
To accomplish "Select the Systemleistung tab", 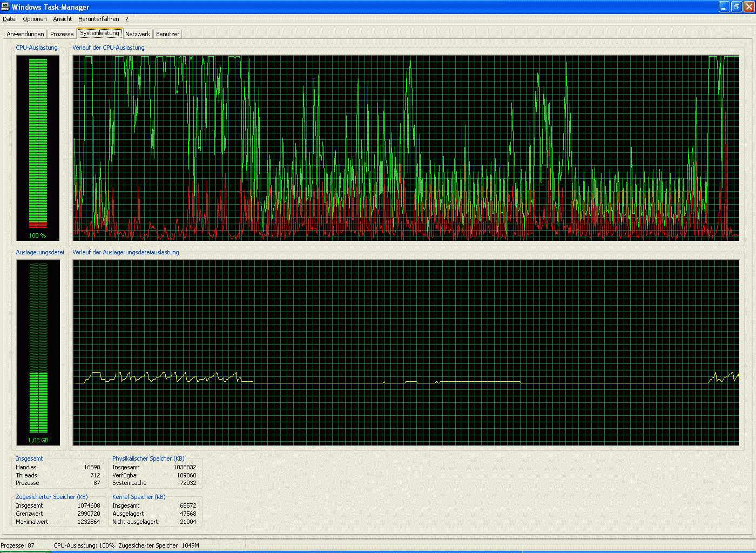I will (99, 33).
